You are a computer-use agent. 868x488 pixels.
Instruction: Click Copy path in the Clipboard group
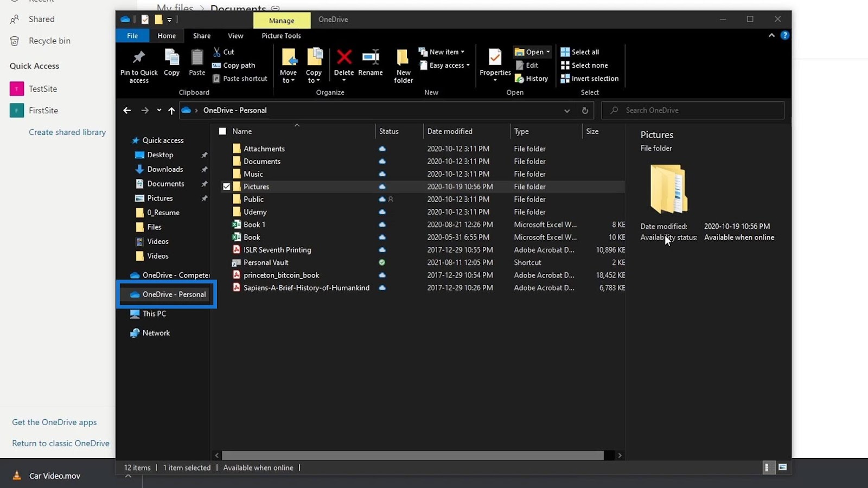234,65
